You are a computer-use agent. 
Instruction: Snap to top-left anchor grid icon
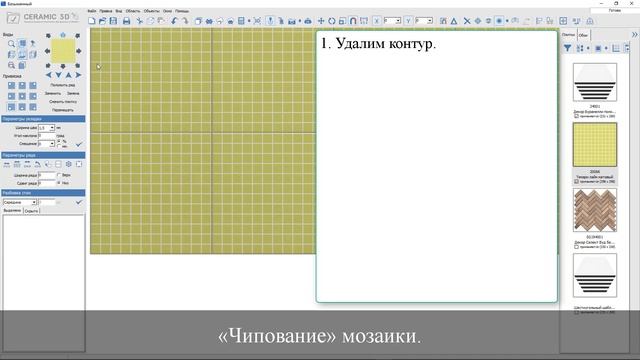11,85
